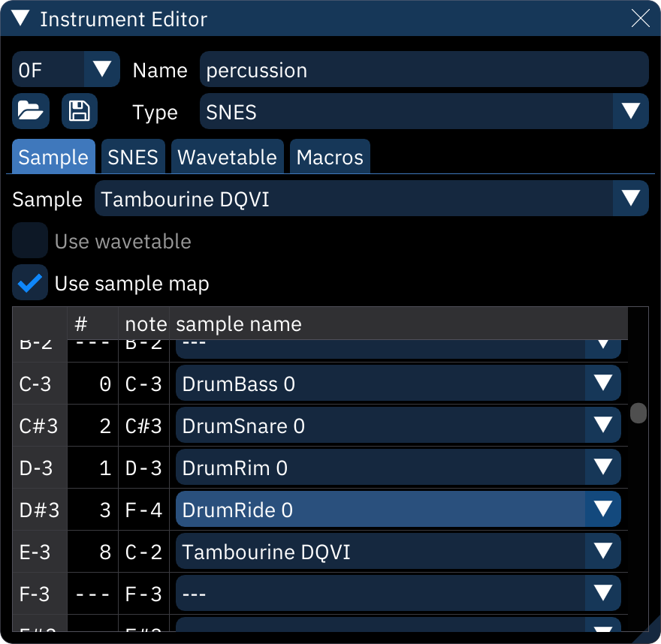Open the DrumRim 0 sample dropdown arrow

click(604, 468)
